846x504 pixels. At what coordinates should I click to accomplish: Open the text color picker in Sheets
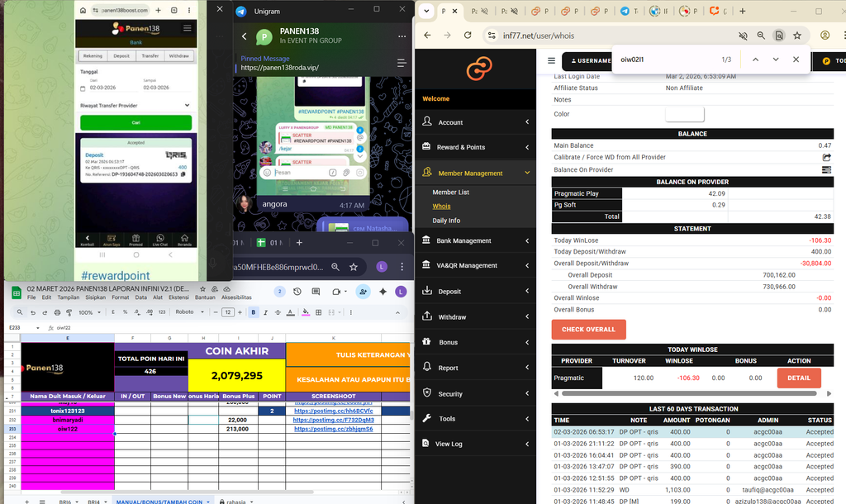(290, 312)
